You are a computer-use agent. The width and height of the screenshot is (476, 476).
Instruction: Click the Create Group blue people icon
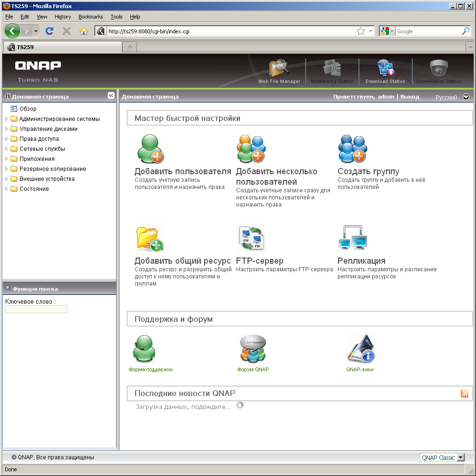click(x=352, y=149)
